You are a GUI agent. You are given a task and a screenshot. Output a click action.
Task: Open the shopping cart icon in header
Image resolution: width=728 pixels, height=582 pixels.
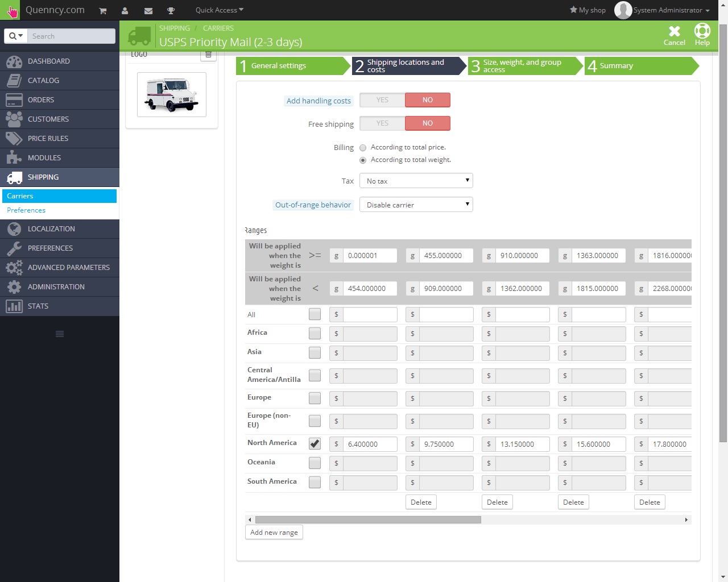coord(103,10)
